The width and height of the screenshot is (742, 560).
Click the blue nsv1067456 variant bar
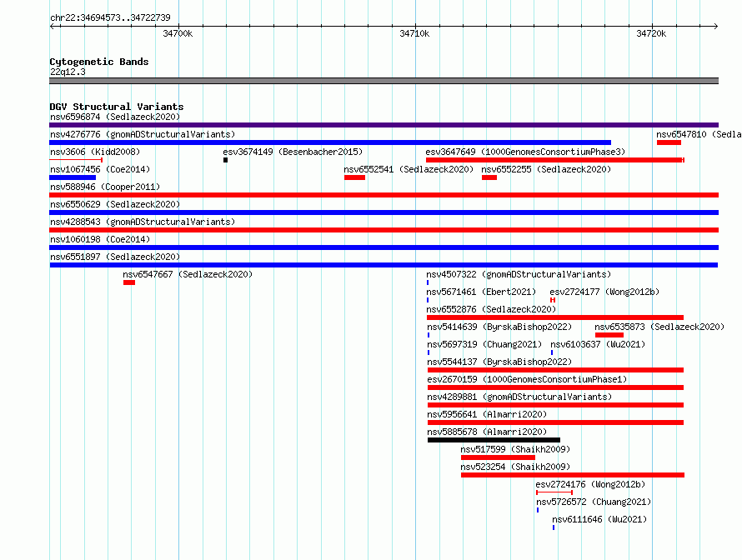click(x=73, y=177)
